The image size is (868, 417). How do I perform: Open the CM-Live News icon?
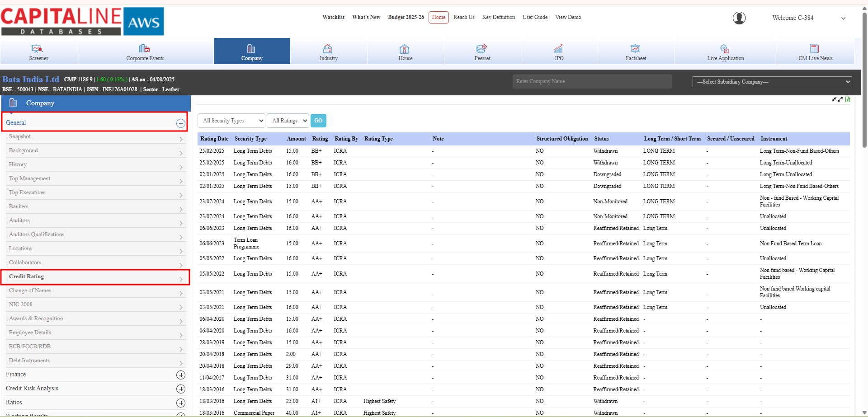coord(815,49)
